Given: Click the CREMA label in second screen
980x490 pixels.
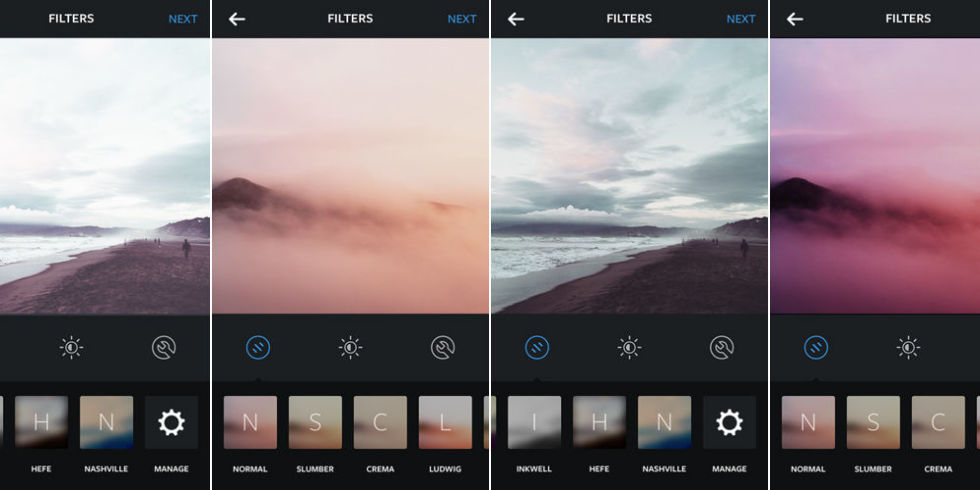Looking at the screenshot, I should (x=380, y=469).
